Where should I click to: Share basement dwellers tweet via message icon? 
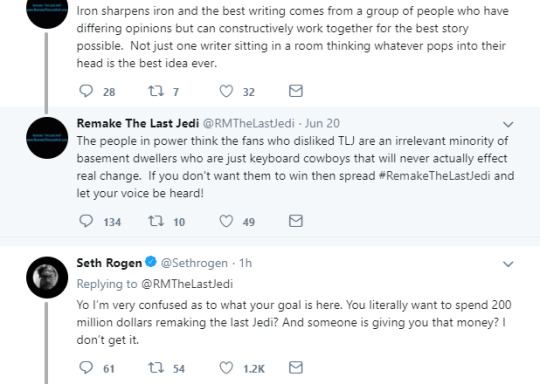coord(296,221)
